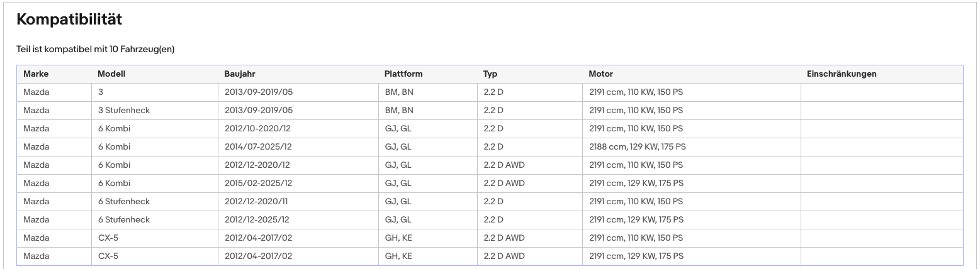Select 'BM, BN' in the 3 Stufenheck row

click(x=399, y=111)
